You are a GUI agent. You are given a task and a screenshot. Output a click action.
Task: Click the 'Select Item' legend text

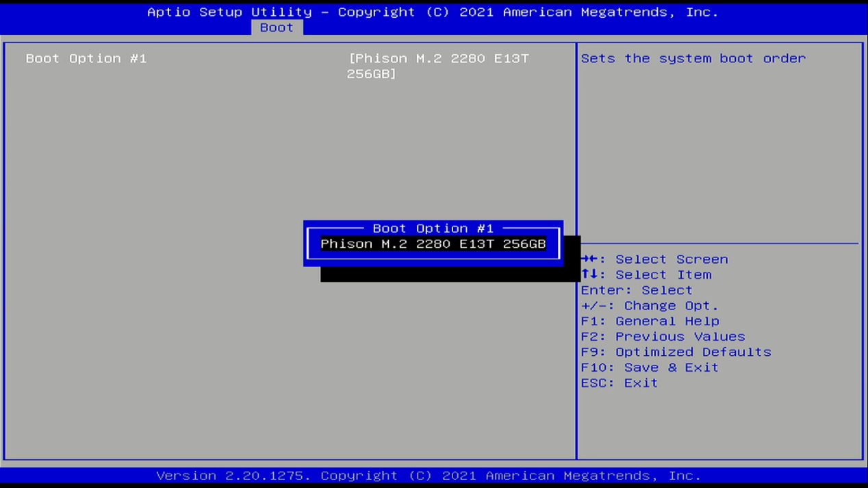663,274
